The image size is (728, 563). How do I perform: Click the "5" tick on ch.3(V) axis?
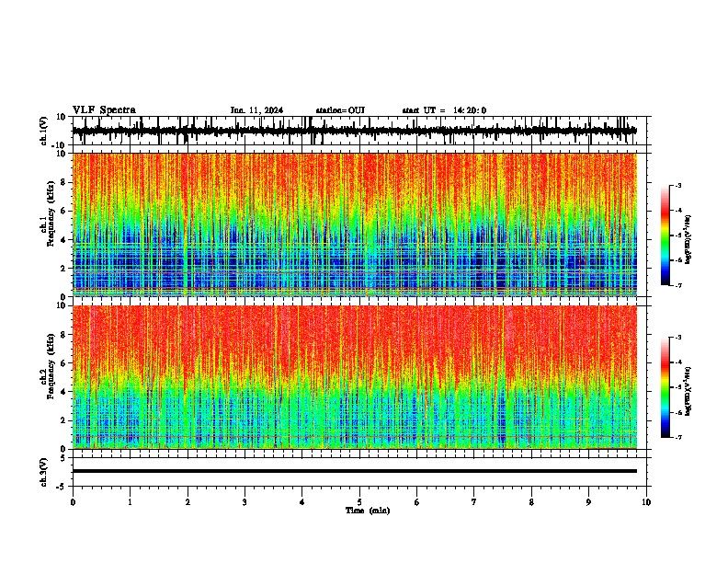coord(64,458)
